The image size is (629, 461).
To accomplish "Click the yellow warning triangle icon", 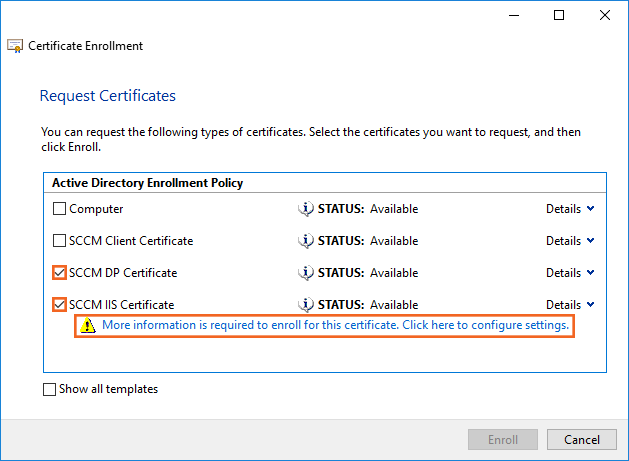I will 89,326.
